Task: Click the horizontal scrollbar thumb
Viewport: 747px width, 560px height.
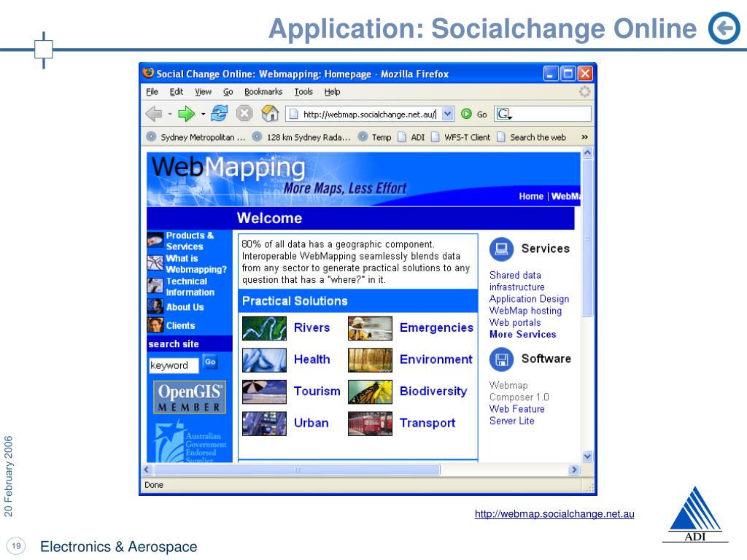Action: tap(296, 470)
